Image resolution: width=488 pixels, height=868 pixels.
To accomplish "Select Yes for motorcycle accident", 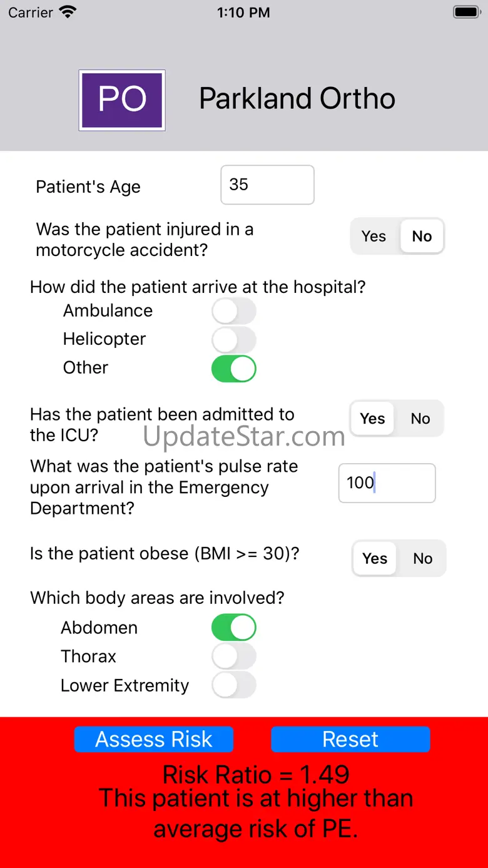I will point(374,236).
